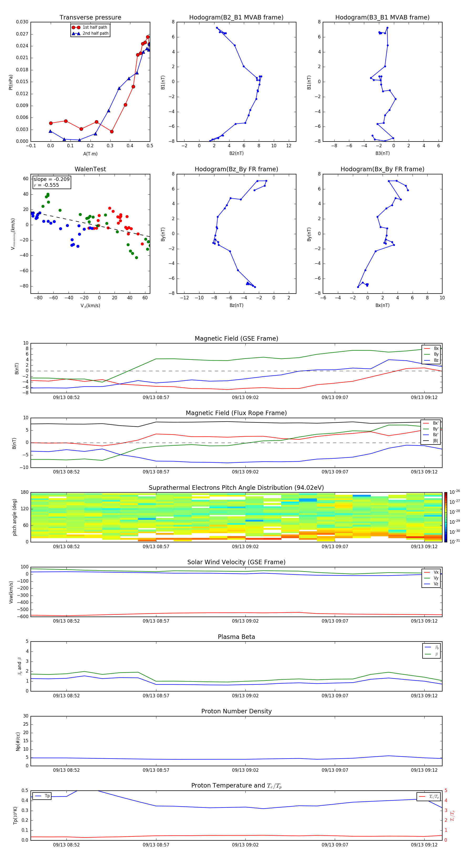The image size is (473, 868).
Task: Click 'r = -0.555' annotation text
Action: [x=47, y=185]
